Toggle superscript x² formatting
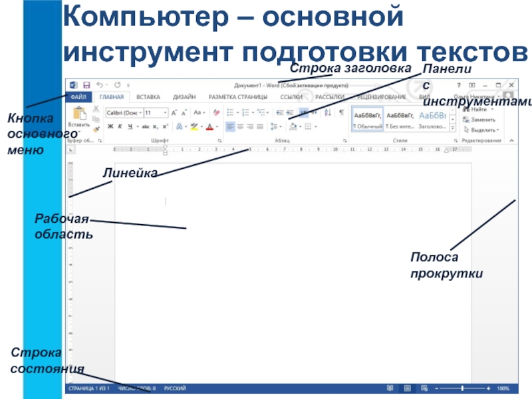532x399 pixels. tap(165, 126)
